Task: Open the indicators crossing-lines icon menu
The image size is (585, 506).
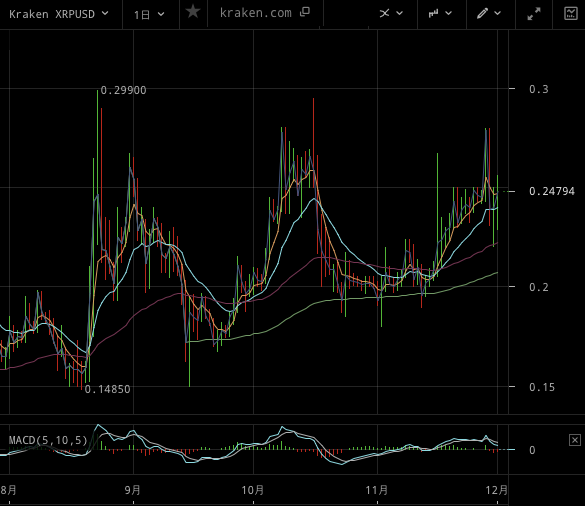Action: coord(384,13)
